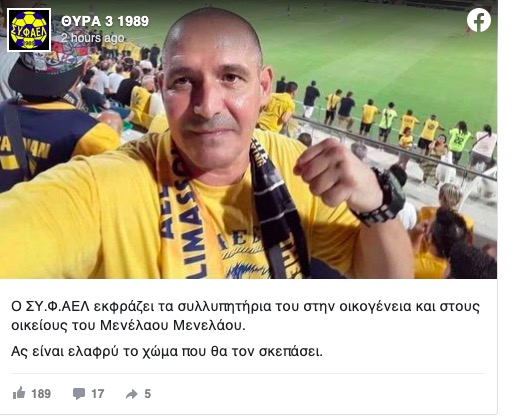View the 17 comments count
The height and width of the screenshot is (420, 515).
98,394
